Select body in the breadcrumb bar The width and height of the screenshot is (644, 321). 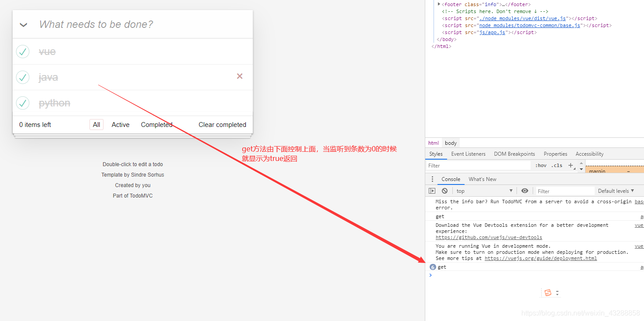click(x=451, y=143)
